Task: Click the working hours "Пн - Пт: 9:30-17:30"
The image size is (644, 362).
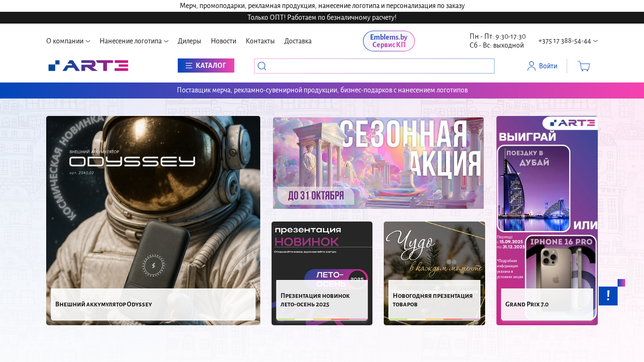Action: [498, 36]
